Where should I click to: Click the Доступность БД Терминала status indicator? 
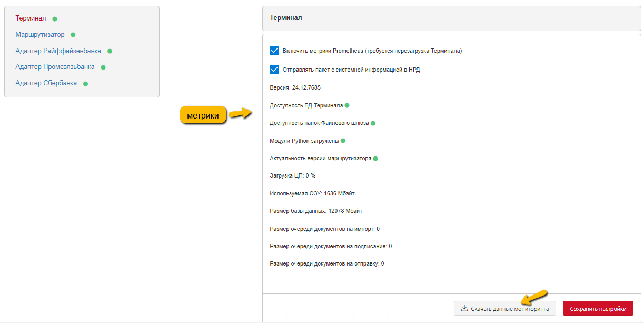pyautogui.click(x=347, y=106)
